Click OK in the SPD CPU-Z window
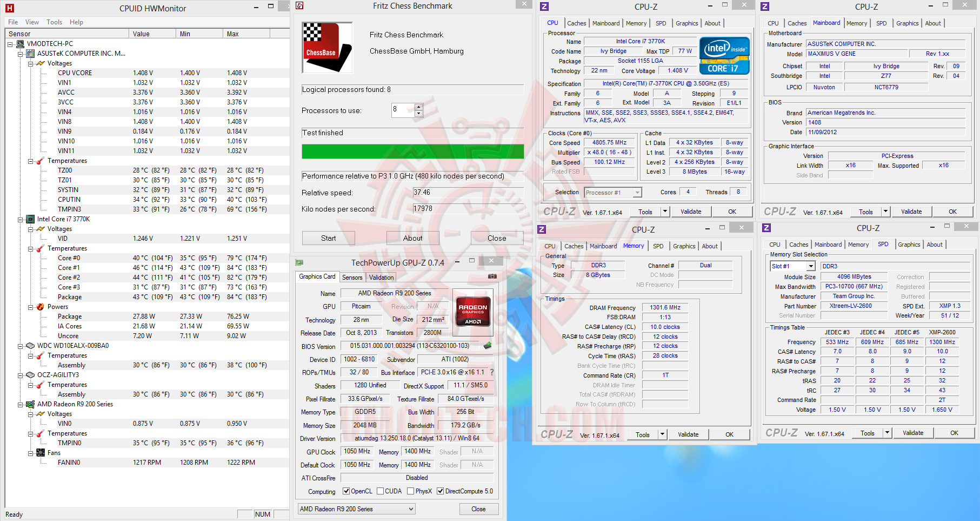The height and width of the screenshot is (521, 980). pyautogui.click(x=954, y=433)
